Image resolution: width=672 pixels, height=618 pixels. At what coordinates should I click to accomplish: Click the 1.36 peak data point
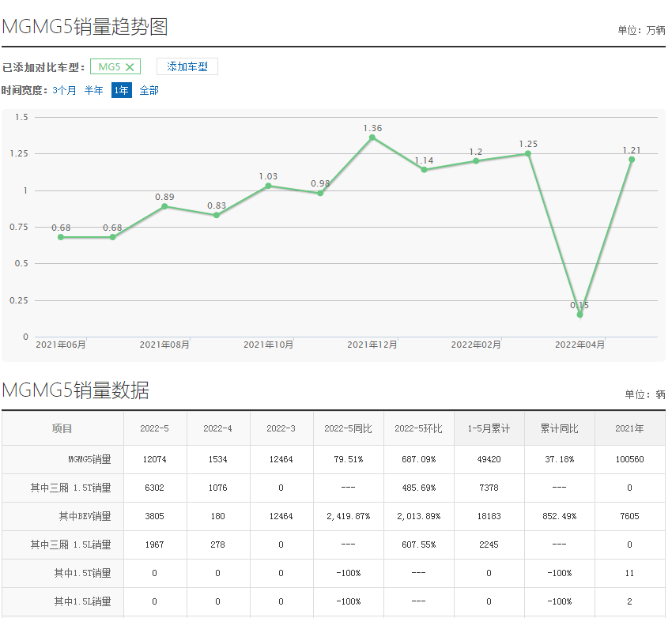pos(372,138)
